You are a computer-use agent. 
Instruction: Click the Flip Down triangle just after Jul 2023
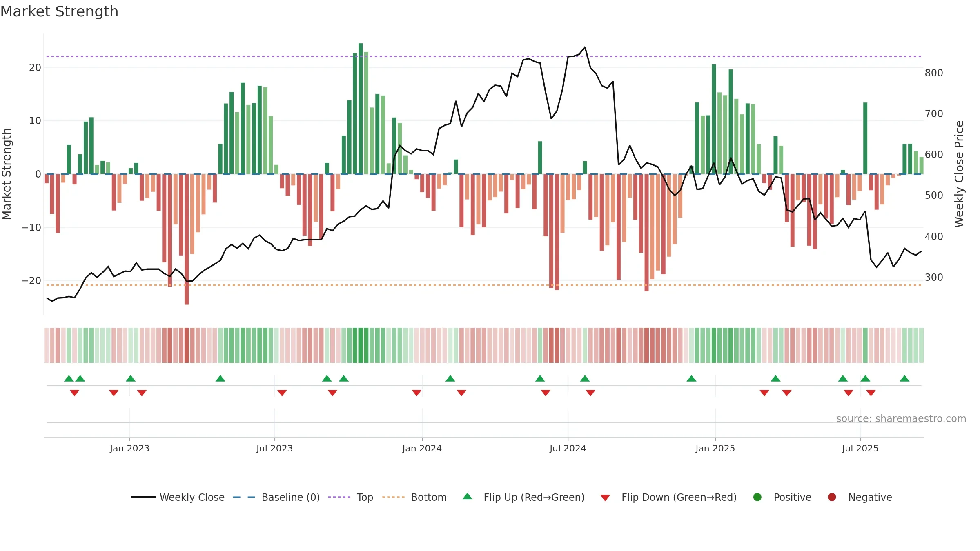coord(282,393)
